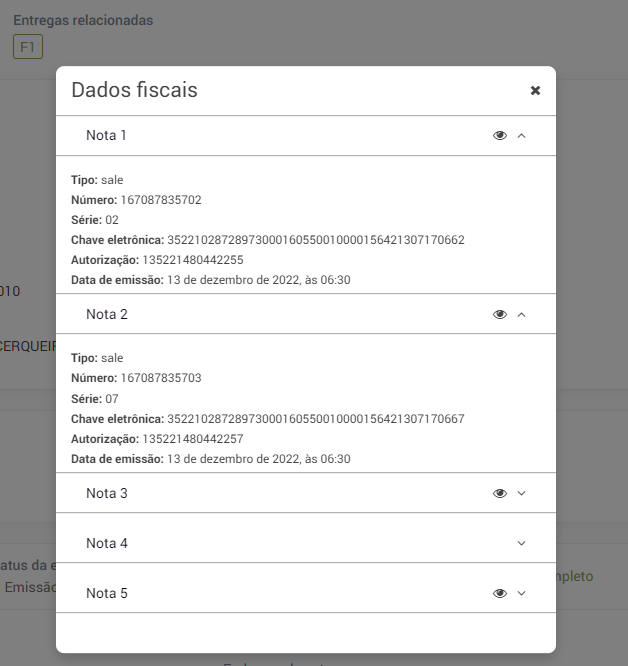Click the eye icon for Nota 5
The height and width of the screenshot is (666, 628).
point(500,594)
